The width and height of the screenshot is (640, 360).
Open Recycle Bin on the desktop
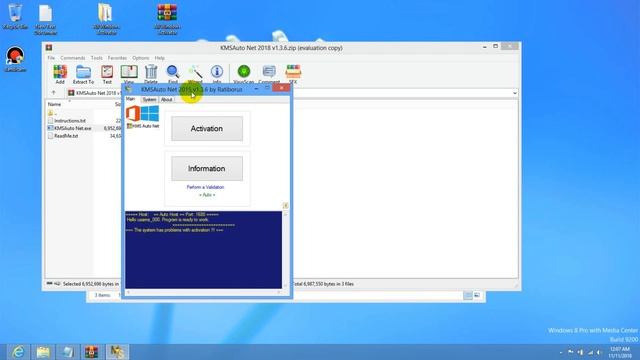tap(16, 17)
